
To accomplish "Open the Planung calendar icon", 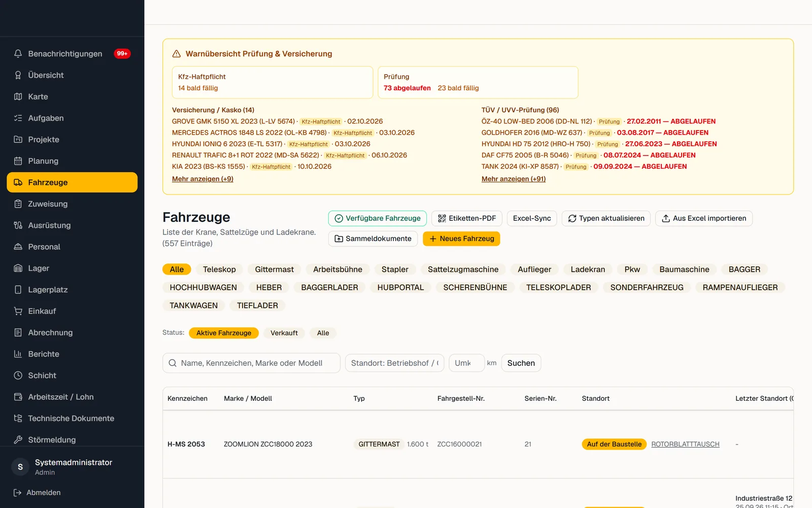I will click(x=18, y=161).
